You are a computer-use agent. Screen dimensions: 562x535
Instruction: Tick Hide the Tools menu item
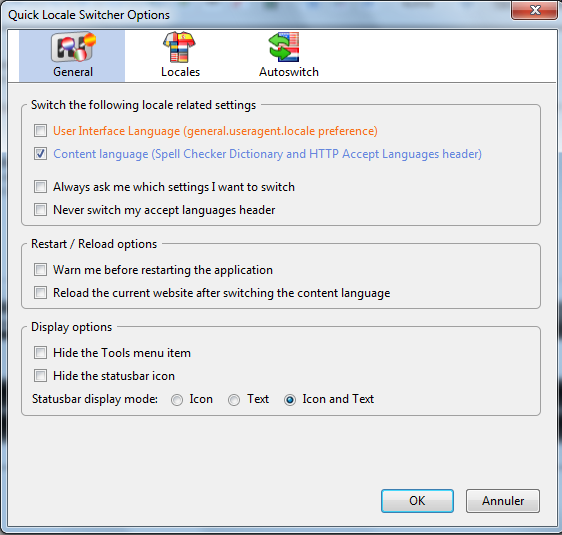41,353
